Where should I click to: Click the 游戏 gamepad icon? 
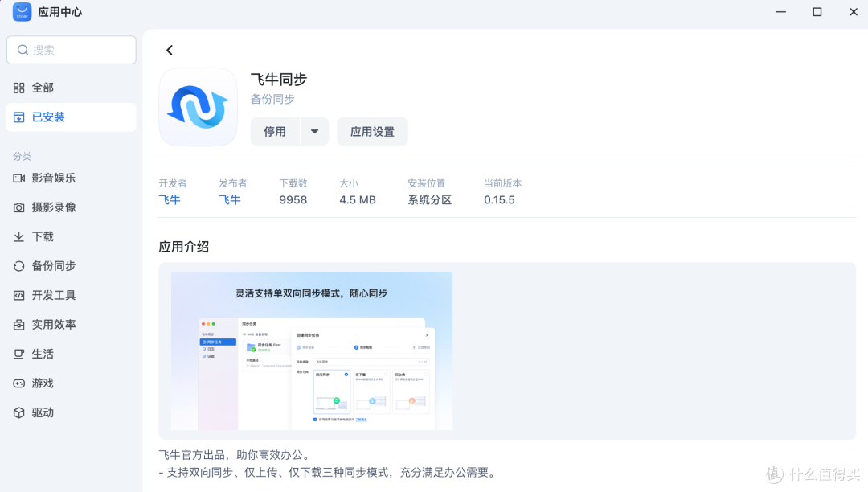click(18, 383)
